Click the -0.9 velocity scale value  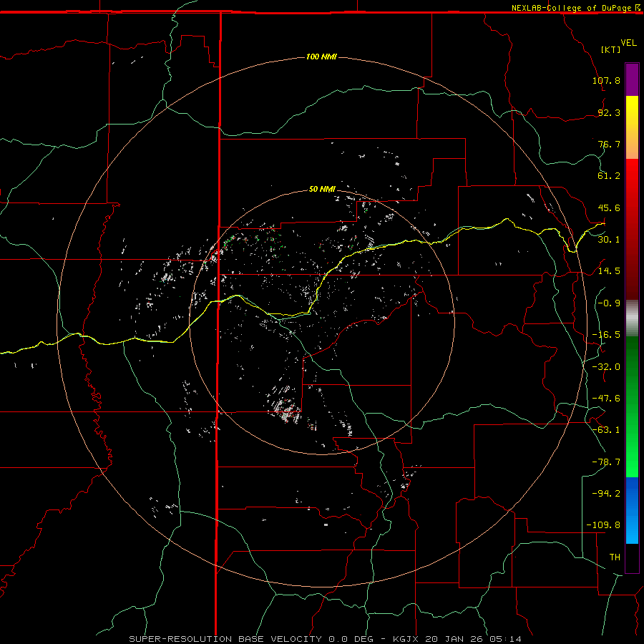(x=609, y=303)
